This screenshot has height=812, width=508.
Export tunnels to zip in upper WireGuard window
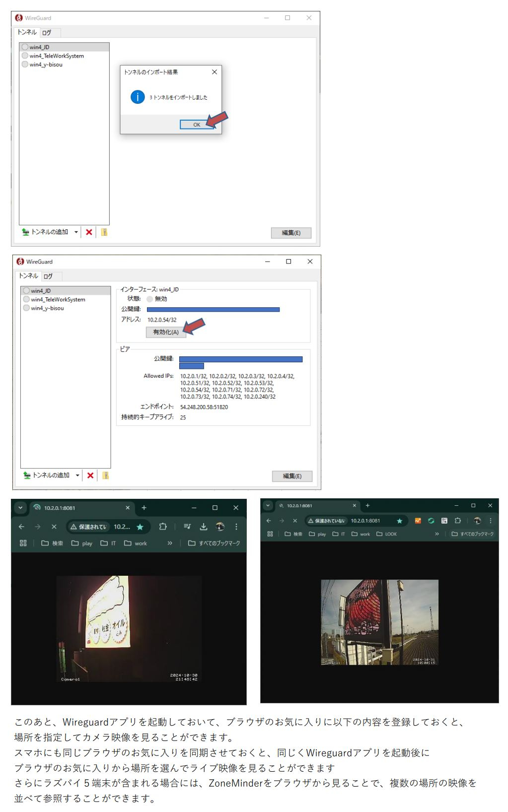[x=104, y=232]
